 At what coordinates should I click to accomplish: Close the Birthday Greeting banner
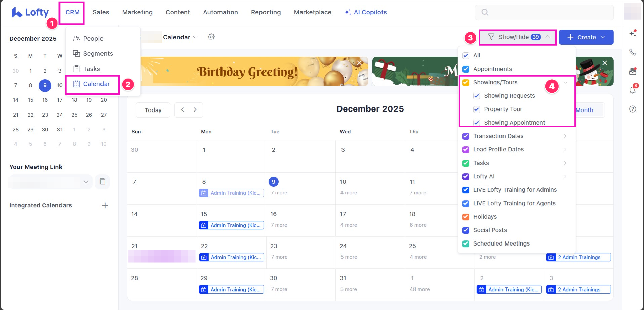tap(360, 63)
